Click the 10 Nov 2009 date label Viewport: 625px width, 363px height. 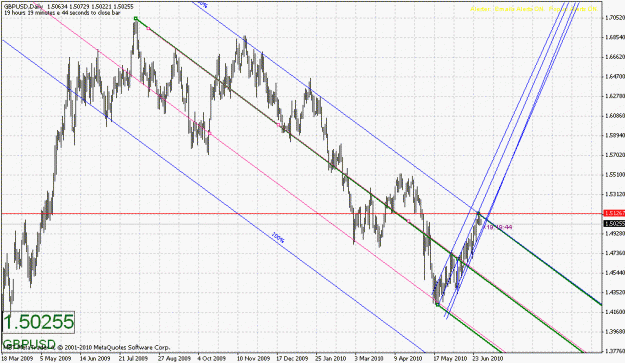pos(253,358)
